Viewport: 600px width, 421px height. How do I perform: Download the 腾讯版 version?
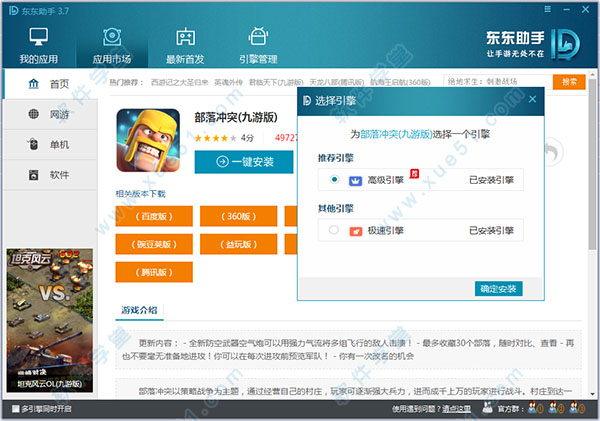154,272
